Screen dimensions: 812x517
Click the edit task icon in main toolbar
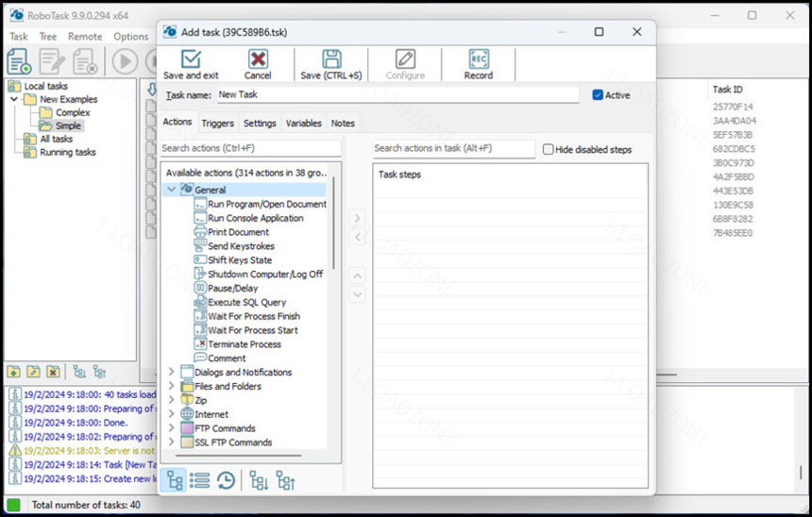click(x=52, y=61)
